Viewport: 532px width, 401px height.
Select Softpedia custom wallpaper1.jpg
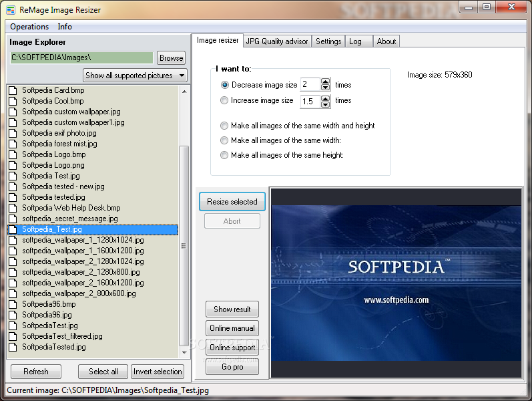pyautogui.click(x=93, y=122)
